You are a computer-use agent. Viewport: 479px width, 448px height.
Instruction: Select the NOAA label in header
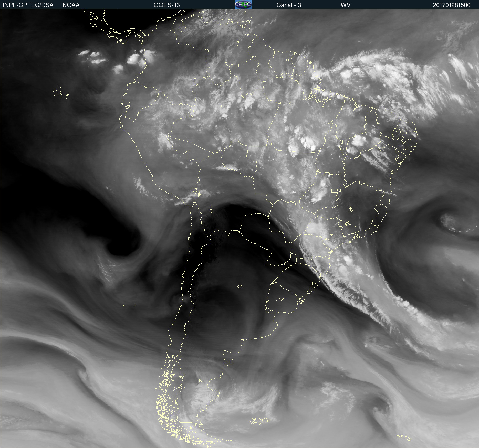71,5
